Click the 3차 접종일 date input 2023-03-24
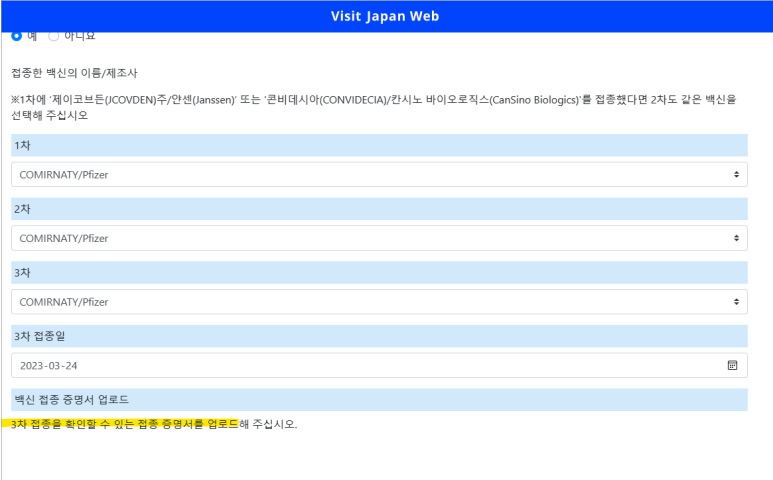The height and width of the screenshot is (480, 773). pos(379,365)
